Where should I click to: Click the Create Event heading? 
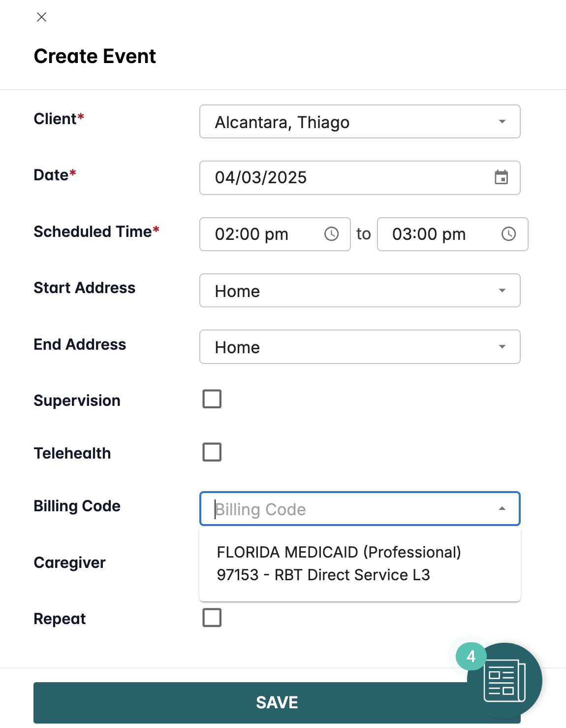(x=95, y=56)
